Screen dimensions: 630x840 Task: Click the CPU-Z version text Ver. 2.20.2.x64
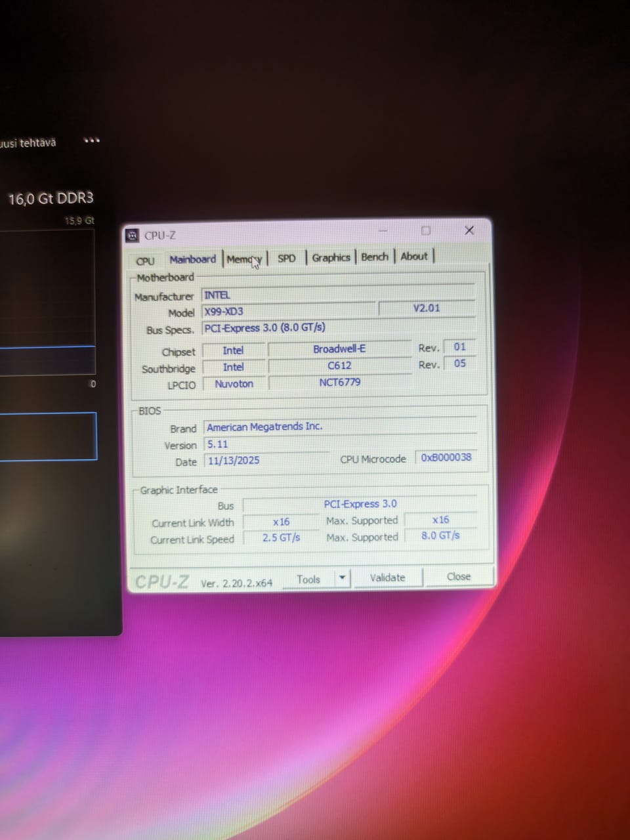[x=236, y=583]
